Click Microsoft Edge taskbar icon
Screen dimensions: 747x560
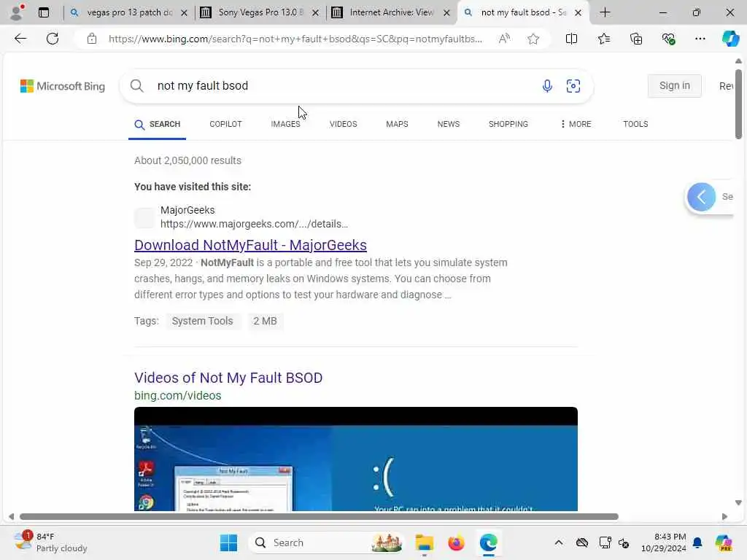(x=488, y=542)
